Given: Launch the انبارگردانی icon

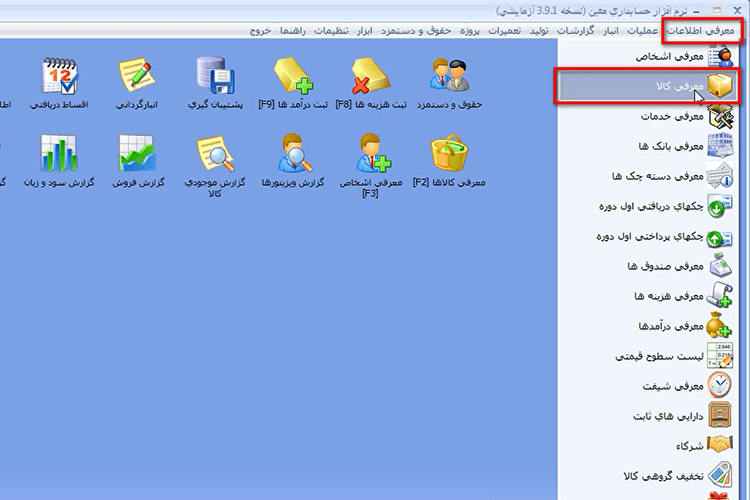Looking at the screenshot, I should pyautogui.click(x=137, y=75).
